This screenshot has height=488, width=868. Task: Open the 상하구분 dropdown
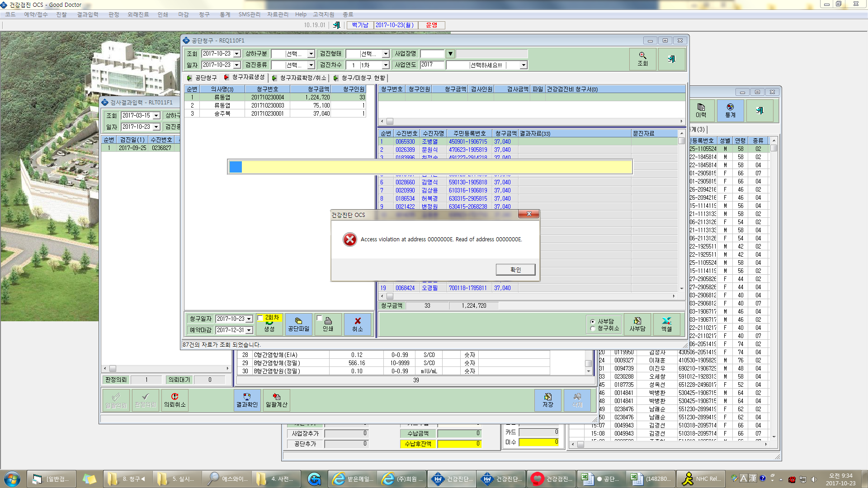[311, 54]
